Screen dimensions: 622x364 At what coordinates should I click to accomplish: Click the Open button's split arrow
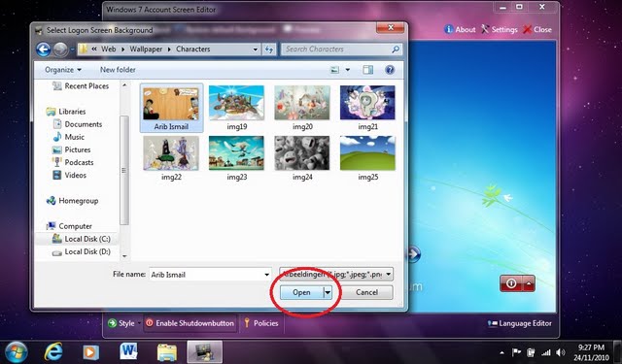(328, 293)
